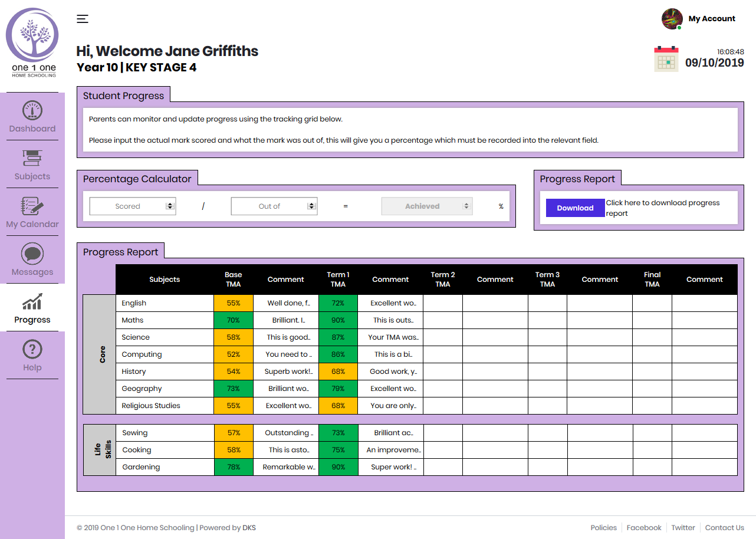The image size is (756, 539).
Task: Click the Scored field stepper arrows
Action: click(x=170, y=206)
